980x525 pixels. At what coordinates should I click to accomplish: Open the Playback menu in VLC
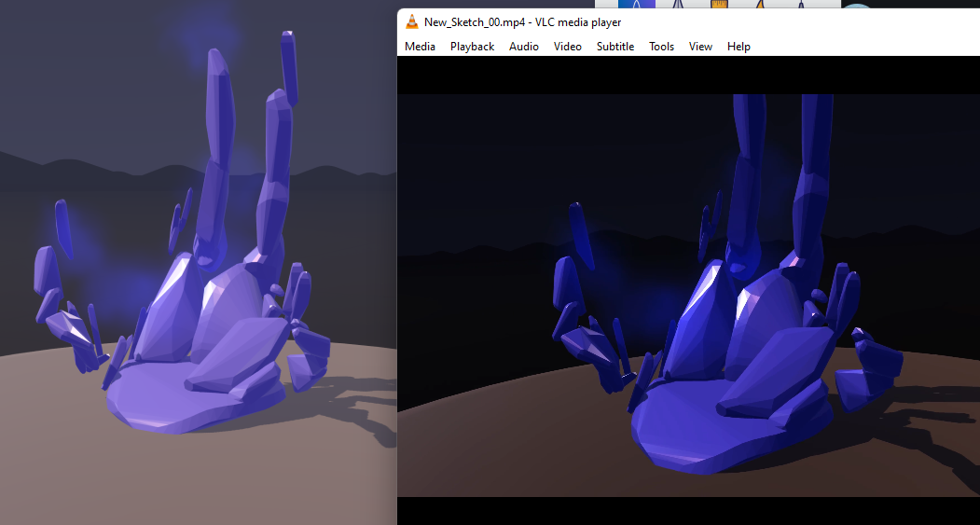[472, 47]
